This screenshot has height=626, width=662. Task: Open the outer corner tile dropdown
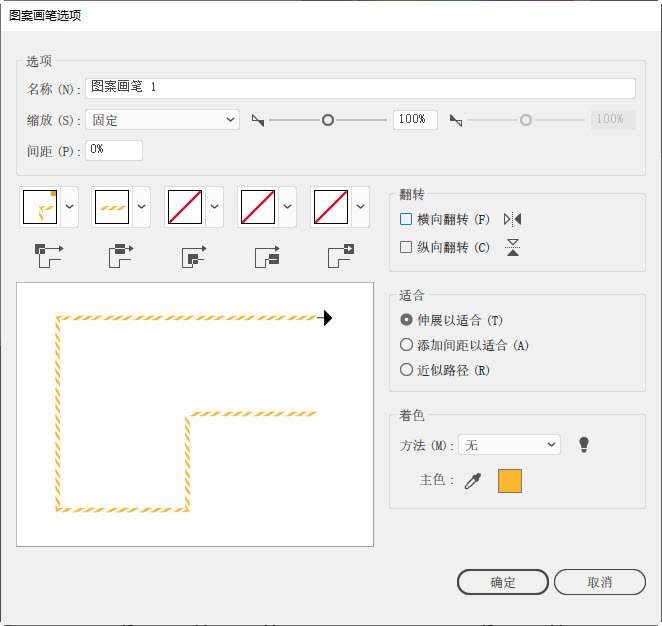click(x=70, y=206)
